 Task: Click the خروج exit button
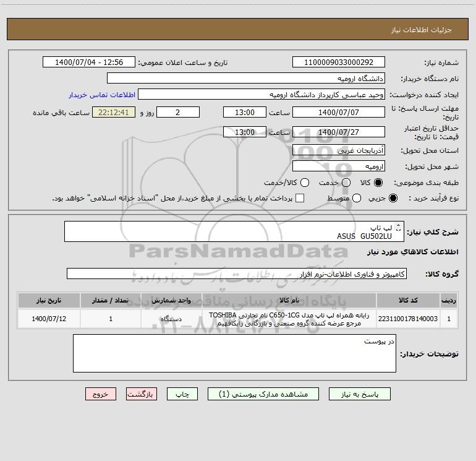point(101,394)
